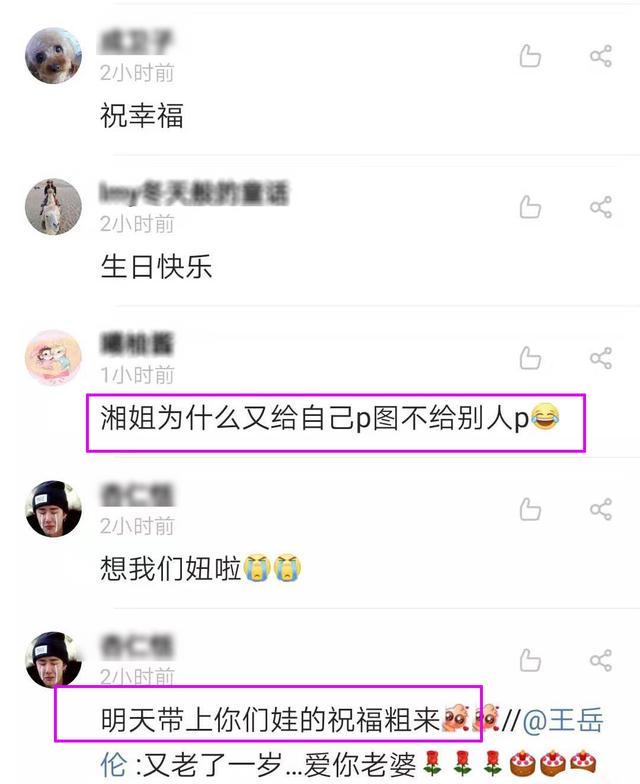Like the 湘姐为什么又给自己p图 comment
This screenshot has width=640, height=784.
[530, 358]
